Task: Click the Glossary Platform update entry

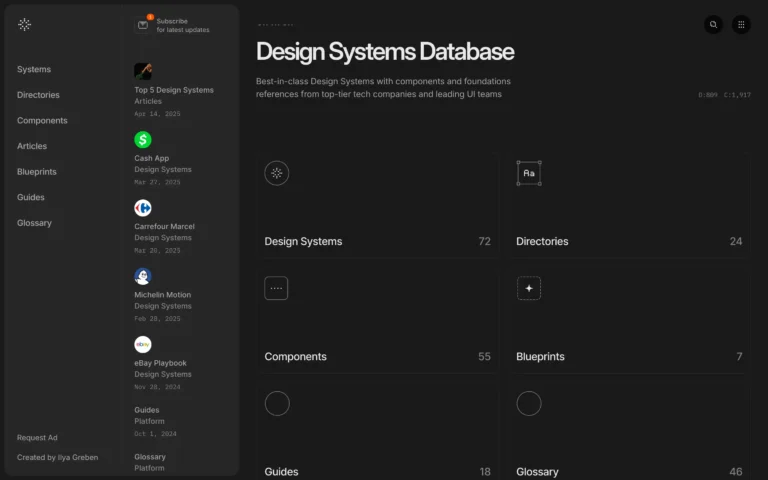Action: tap(150, 462)
